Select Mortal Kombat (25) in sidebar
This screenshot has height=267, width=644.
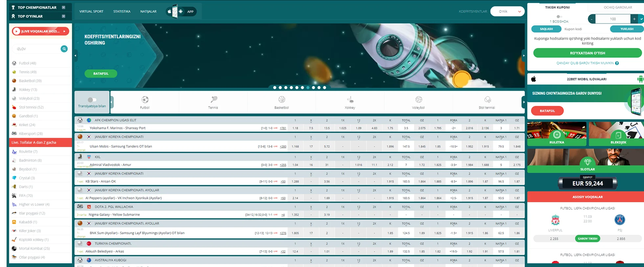[x=34, y=249]
